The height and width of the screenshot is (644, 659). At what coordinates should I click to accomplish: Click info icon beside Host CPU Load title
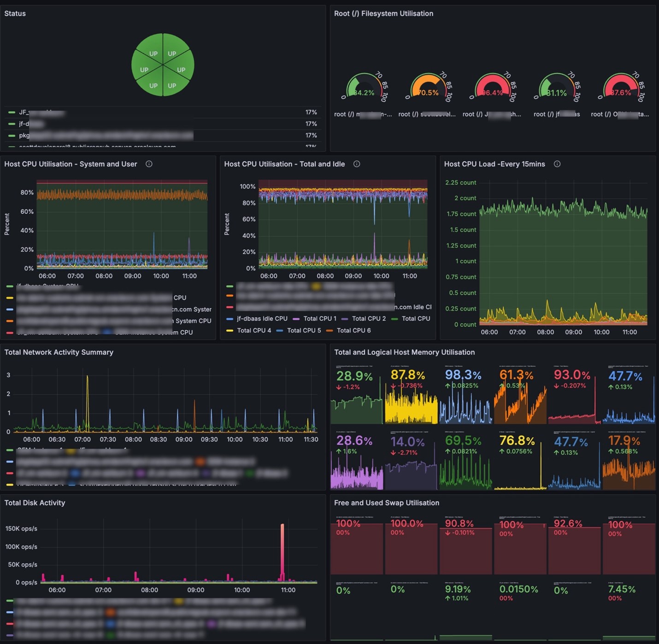(x=557, y=164)
